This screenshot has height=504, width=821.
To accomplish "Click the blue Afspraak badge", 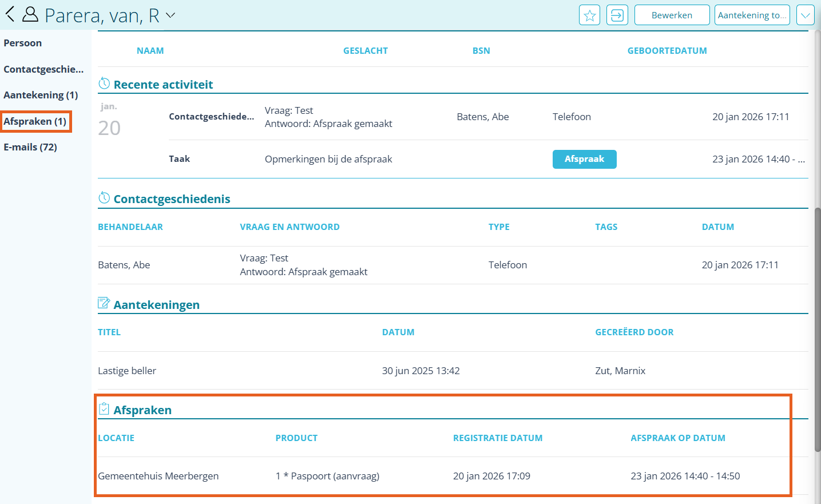I will point(584,159).
